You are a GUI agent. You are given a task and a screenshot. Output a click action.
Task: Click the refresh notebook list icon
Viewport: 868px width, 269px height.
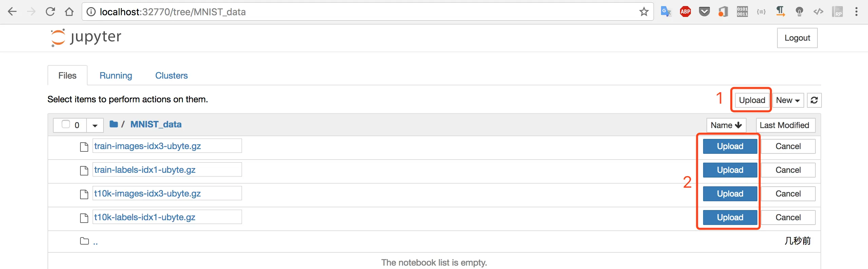[x=814, y=100]
